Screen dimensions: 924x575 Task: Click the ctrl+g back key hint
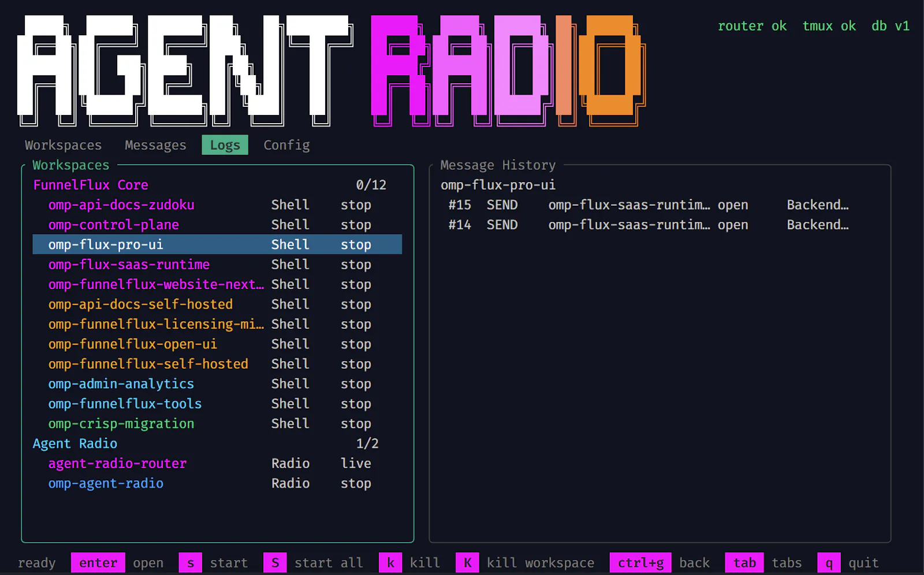[640, 563]
